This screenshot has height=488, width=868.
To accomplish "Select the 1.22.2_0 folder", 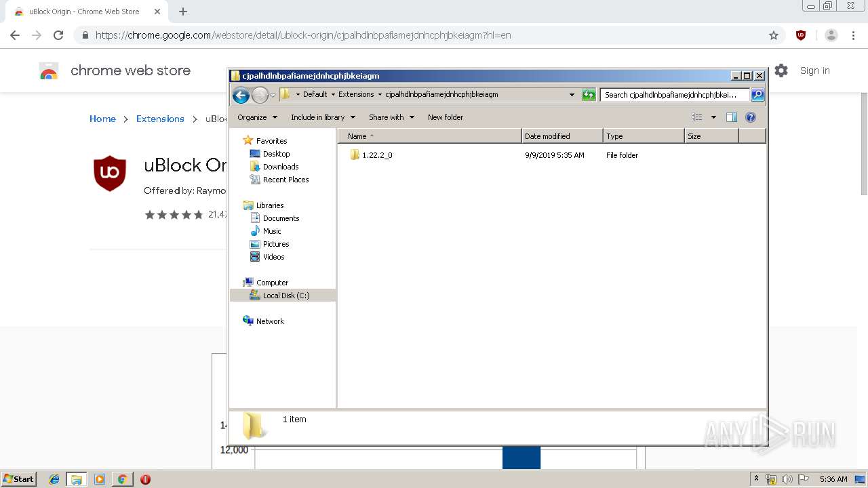I will click(x=371, y=155).
